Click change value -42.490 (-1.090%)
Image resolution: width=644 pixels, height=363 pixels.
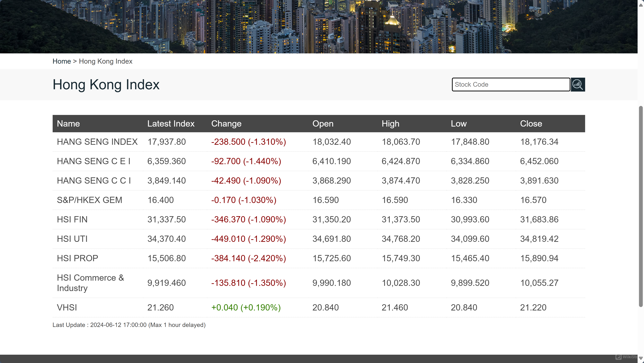[x=246, y=181]
